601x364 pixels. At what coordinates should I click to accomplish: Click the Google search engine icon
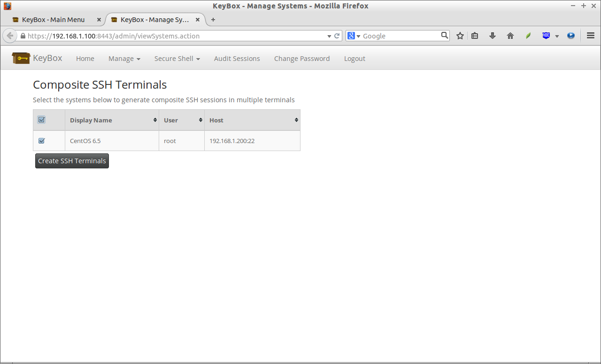pos(351,36)
